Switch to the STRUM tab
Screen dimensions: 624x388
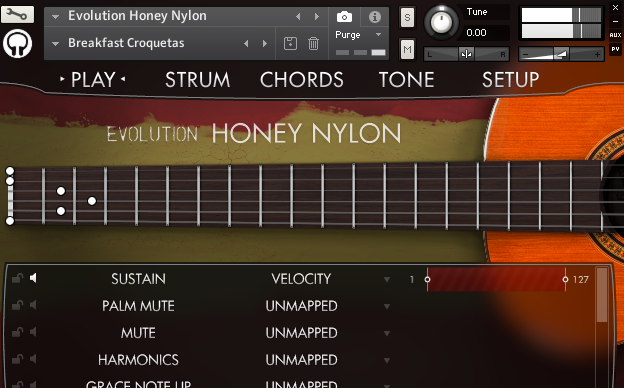pos(197,80)
